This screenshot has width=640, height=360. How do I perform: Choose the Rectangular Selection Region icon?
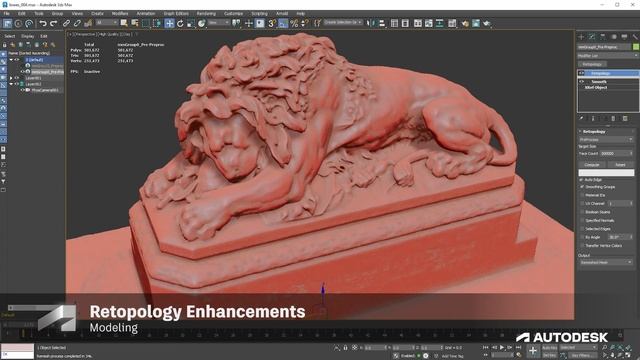(146, 24)
